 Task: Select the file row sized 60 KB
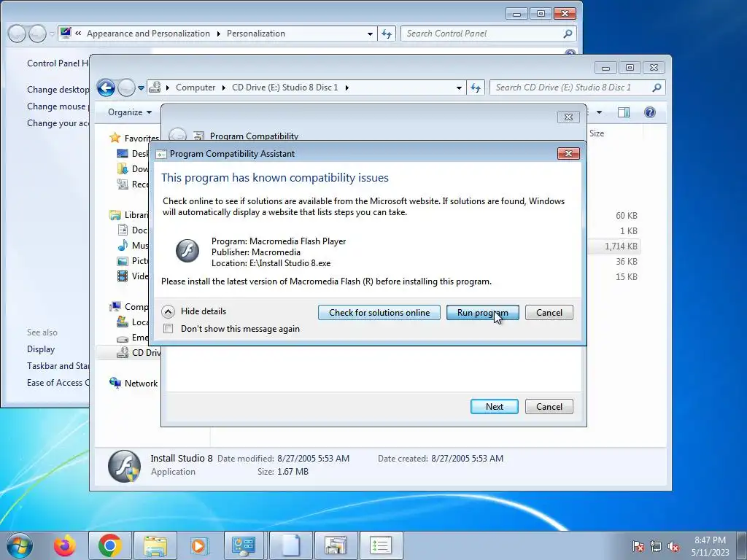pos(626,216)
